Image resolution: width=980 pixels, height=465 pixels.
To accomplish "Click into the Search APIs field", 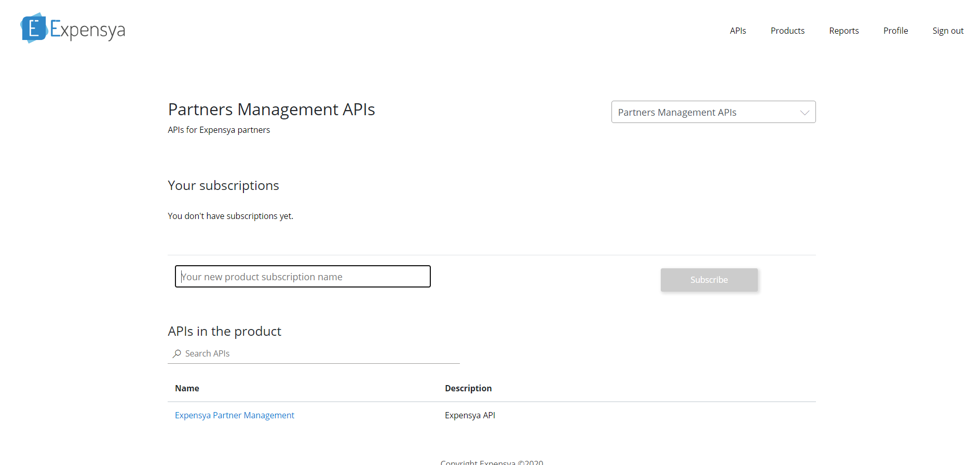I will coord(314,353).
